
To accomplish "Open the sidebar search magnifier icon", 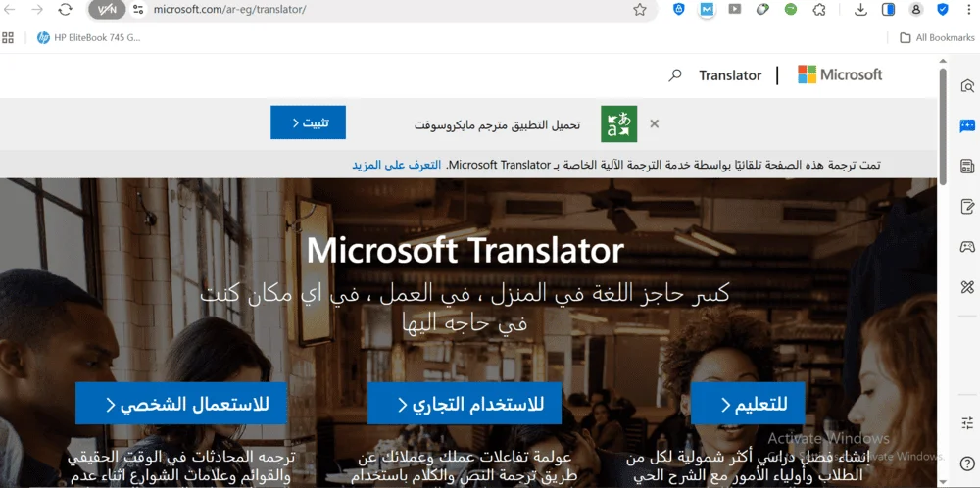I will [967, 85].
